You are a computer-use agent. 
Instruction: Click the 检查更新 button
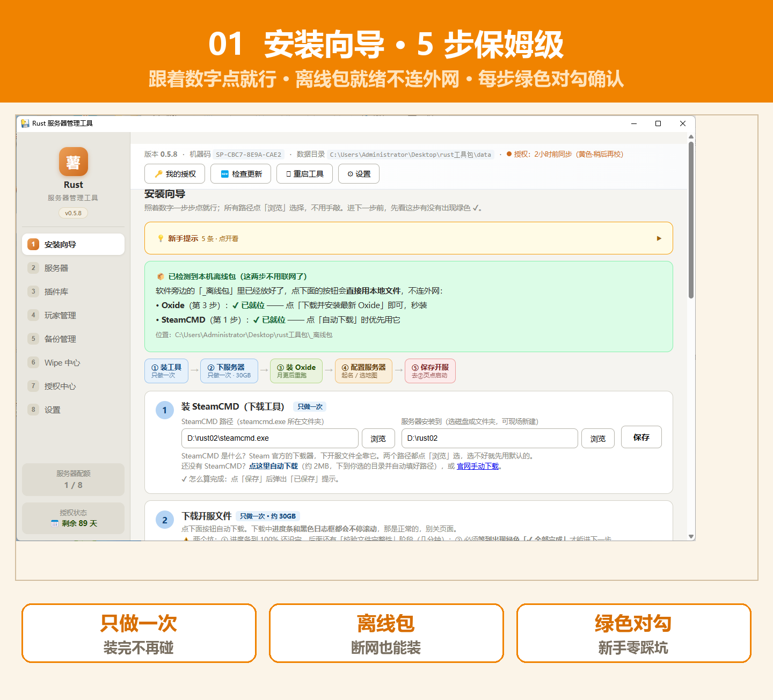(240, 174)
